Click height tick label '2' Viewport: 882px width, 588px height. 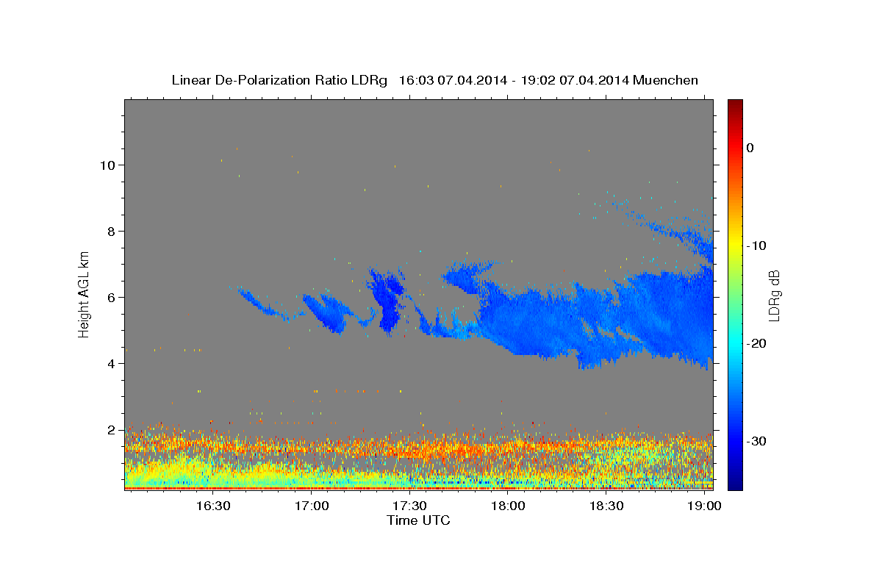click(111, 429)
